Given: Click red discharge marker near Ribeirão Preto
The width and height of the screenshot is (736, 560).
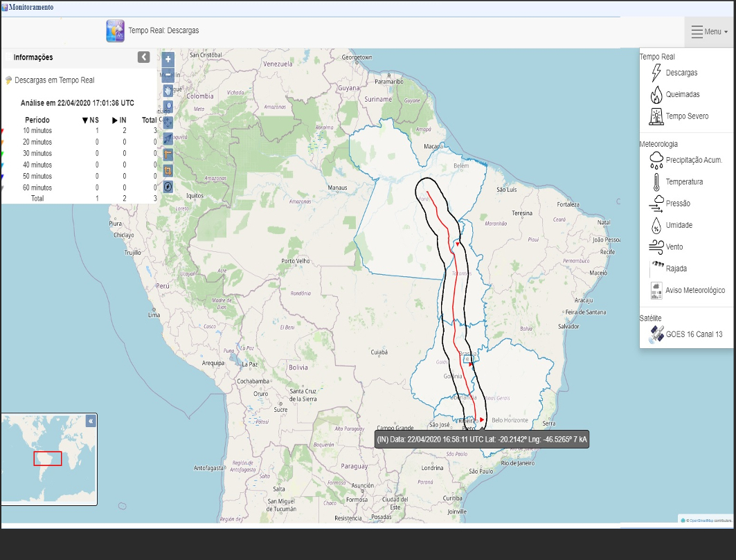Looking at the screenshot, I should 482,419.
